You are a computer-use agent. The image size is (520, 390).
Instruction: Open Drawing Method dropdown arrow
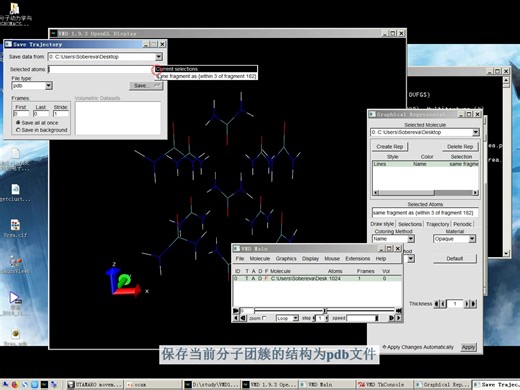[x=411, y=258]
